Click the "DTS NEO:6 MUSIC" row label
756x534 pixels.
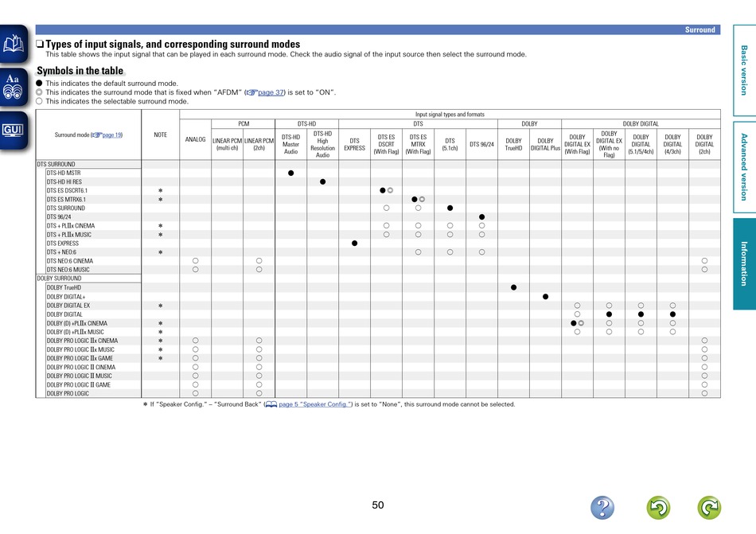point(68,270)
